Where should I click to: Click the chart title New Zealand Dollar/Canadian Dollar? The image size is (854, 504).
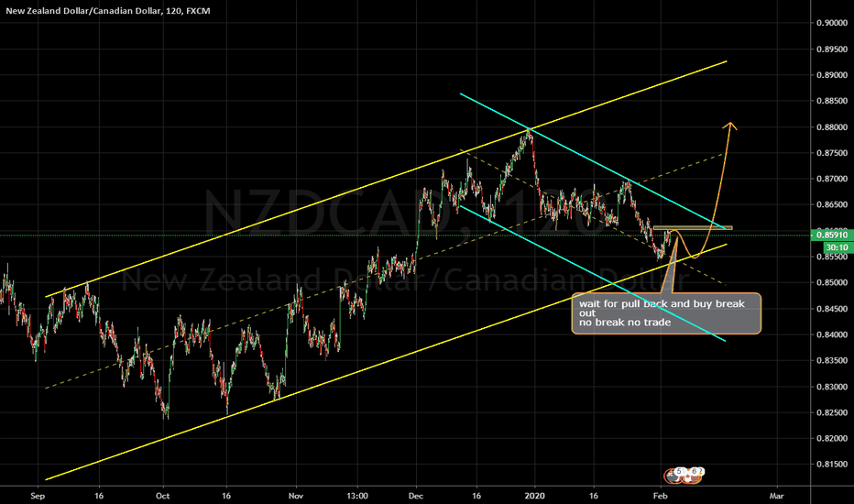[x=83, y=10]
